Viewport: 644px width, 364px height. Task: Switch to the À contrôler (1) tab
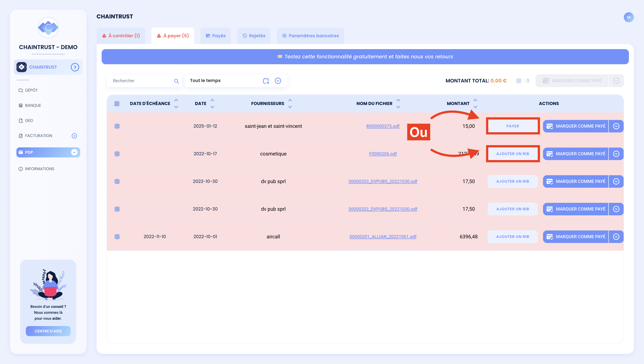coord(121,36)
